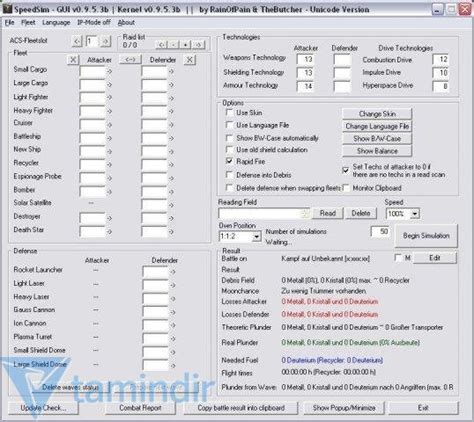
Task: Open the About menu
Action: click(126, 23)
